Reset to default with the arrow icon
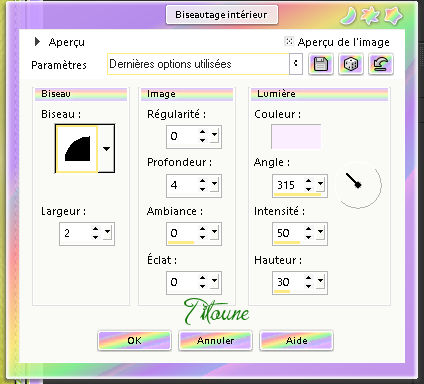Image resolution: width=424 pixels, height=384 pixels. click(381, 64)
